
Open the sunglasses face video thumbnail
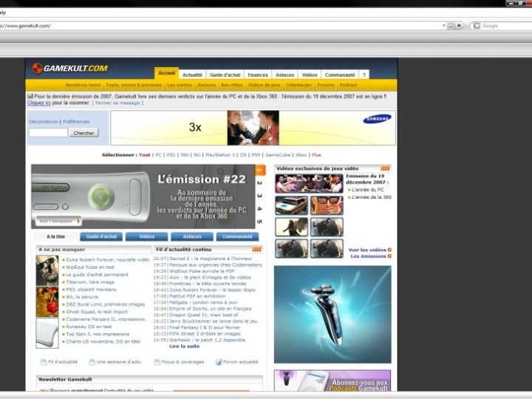tap(327, 205)
